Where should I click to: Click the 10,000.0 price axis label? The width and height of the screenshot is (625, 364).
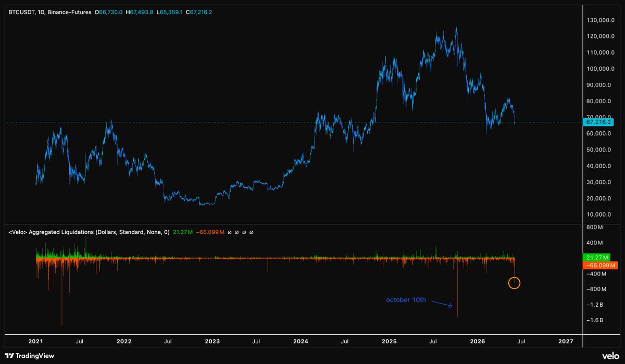tap(598, 215)
